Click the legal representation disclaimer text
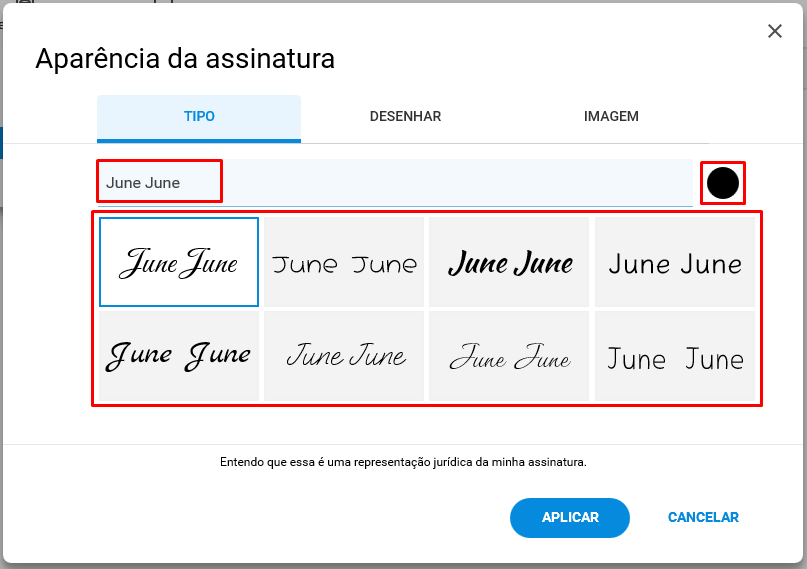The width and height of the screenshot is (807, 569). point(403,462)
